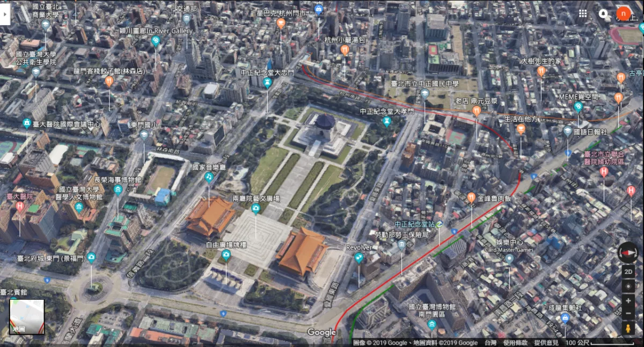Click the yellow Street View pegman
The width and height of the screenshot is (644, 347).
click(628, 328)
